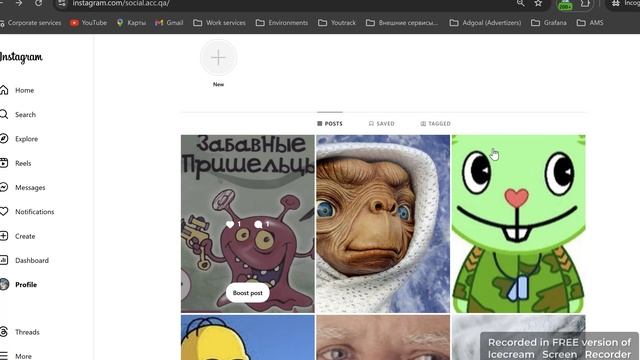This screenshot has width=640, height=360.
Task: Open the Corporate services bookmark
Action: pos(30,23)
